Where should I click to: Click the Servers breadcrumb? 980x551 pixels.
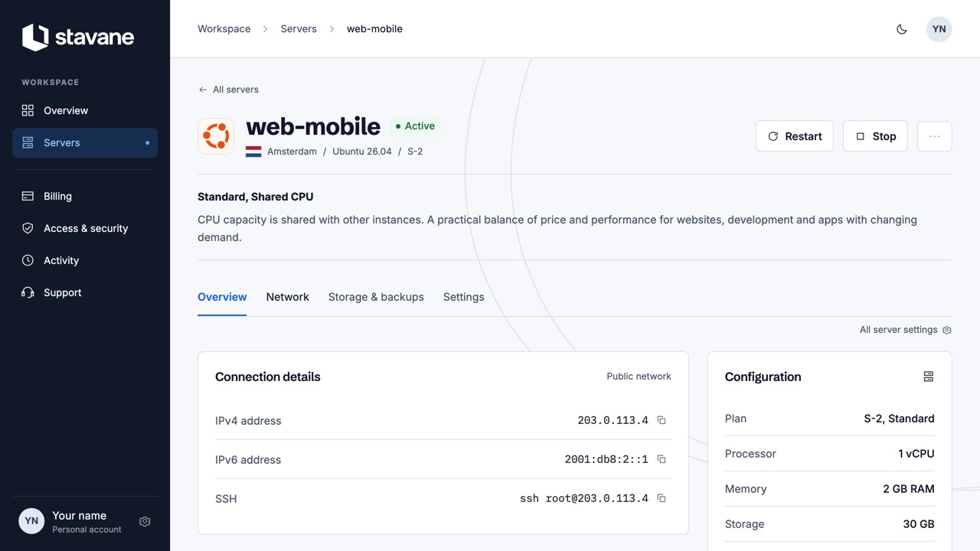(299, 29)
